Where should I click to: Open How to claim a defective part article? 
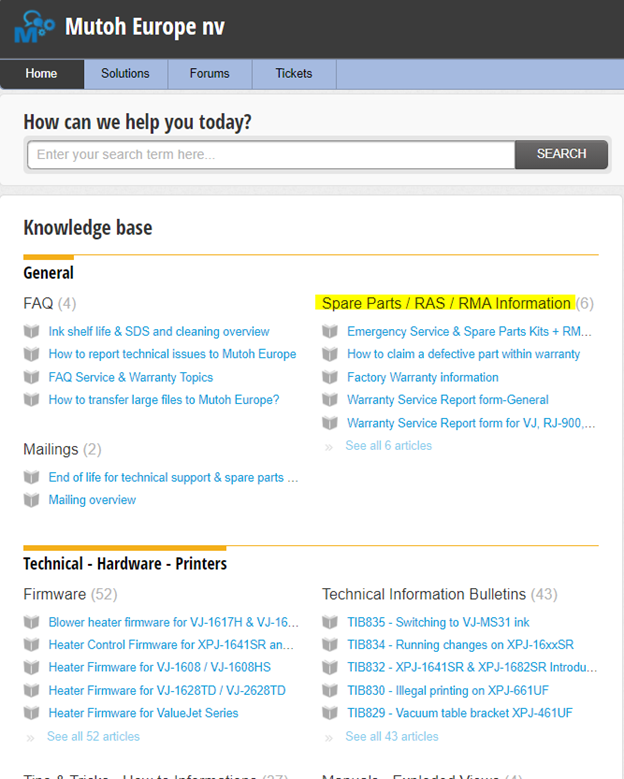463,354
